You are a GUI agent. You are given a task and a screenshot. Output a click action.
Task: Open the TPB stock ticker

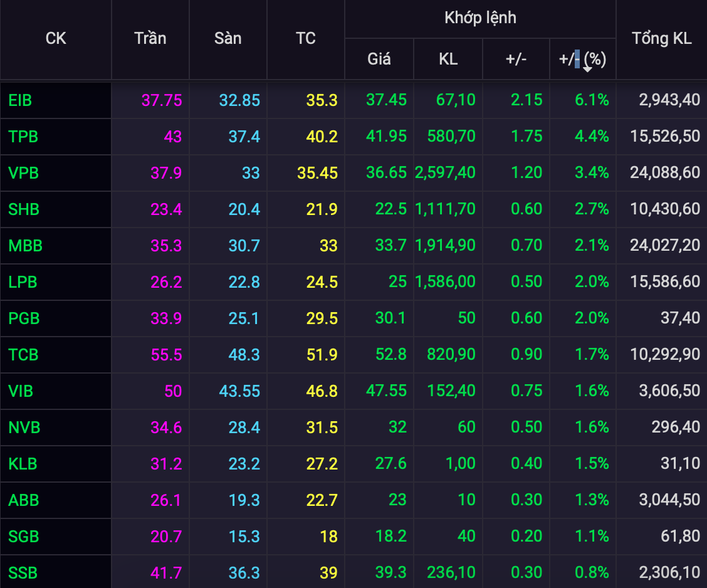coord(23,136)
